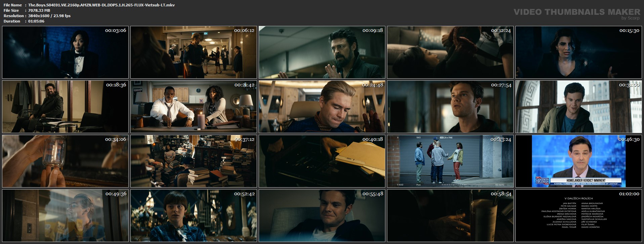The image size is (644, 244).
Task: View the credits frame timestamped 01:02:00
Action: [578, 216]
